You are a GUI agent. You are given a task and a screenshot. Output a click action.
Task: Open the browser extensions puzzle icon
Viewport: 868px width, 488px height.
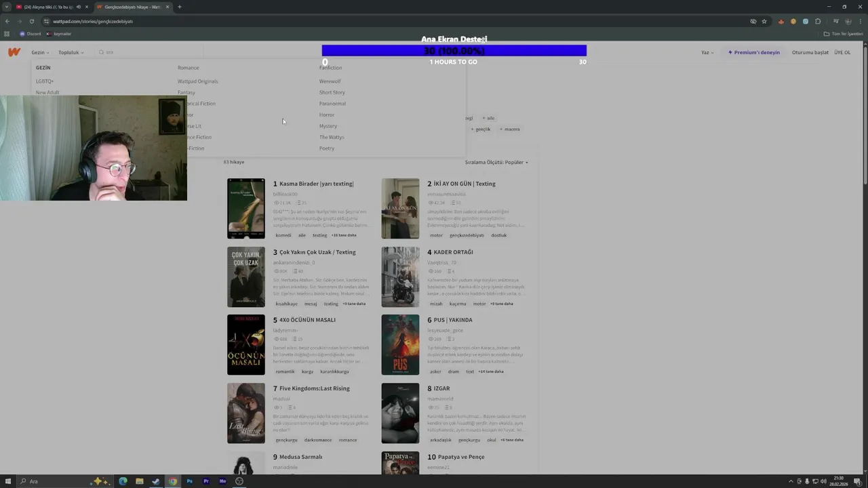[x=818, y=21]
